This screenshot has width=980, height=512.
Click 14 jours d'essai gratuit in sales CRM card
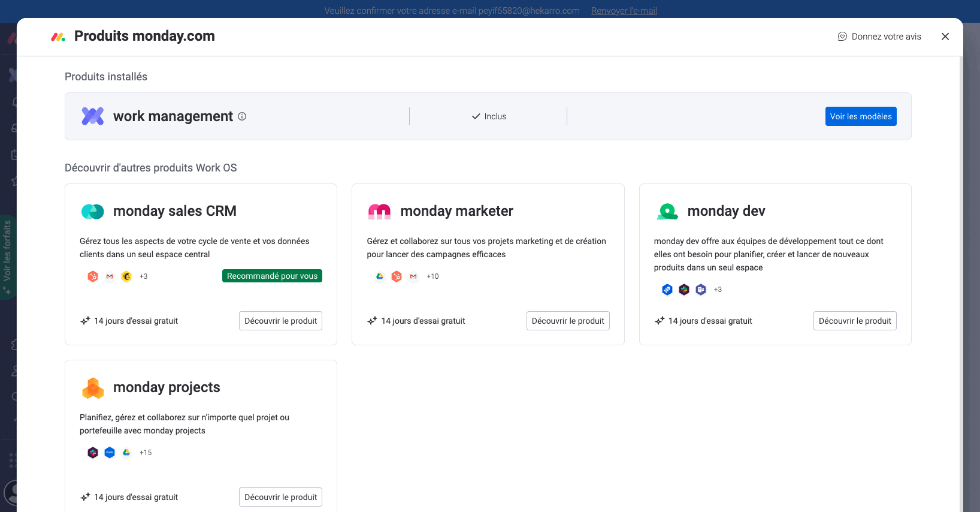tap(136, 321)
